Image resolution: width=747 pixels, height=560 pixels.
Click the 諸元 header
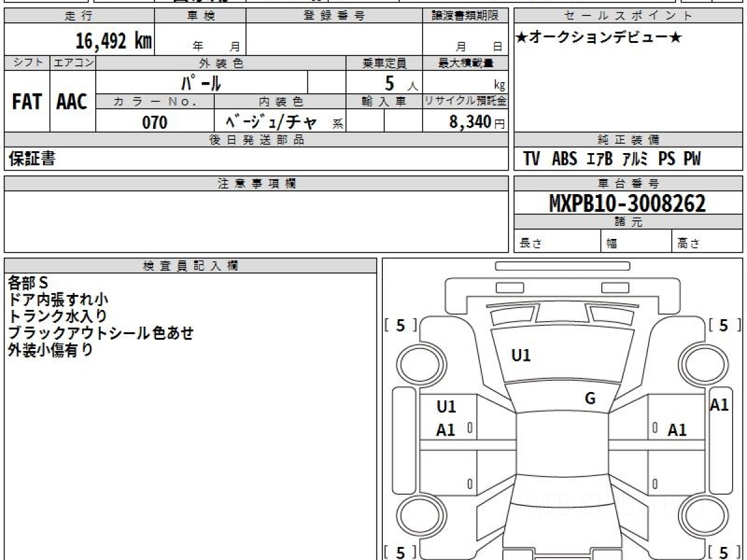[629, 222]
